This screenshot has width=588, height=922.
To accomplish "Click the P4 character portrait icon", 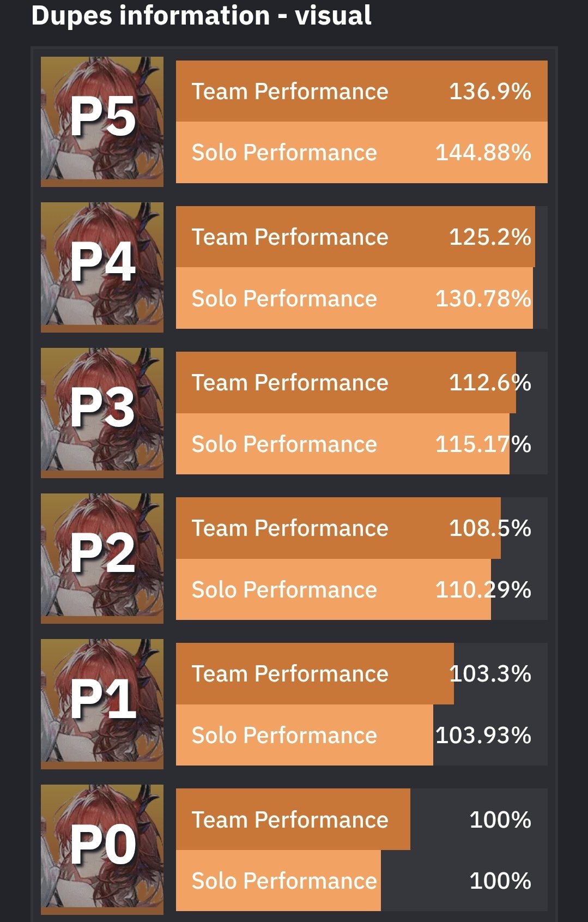I will point(102,267).
